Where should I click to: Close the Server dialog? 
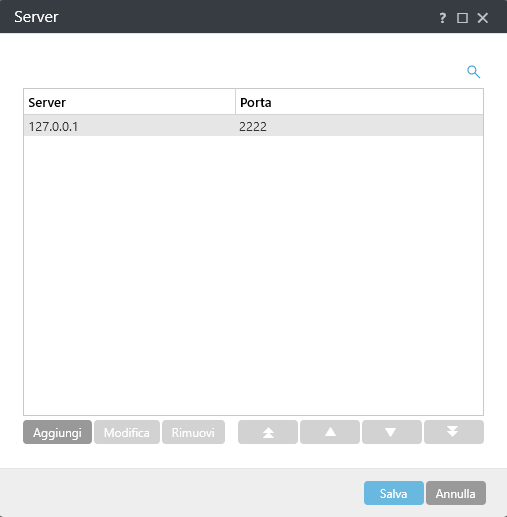482,18
